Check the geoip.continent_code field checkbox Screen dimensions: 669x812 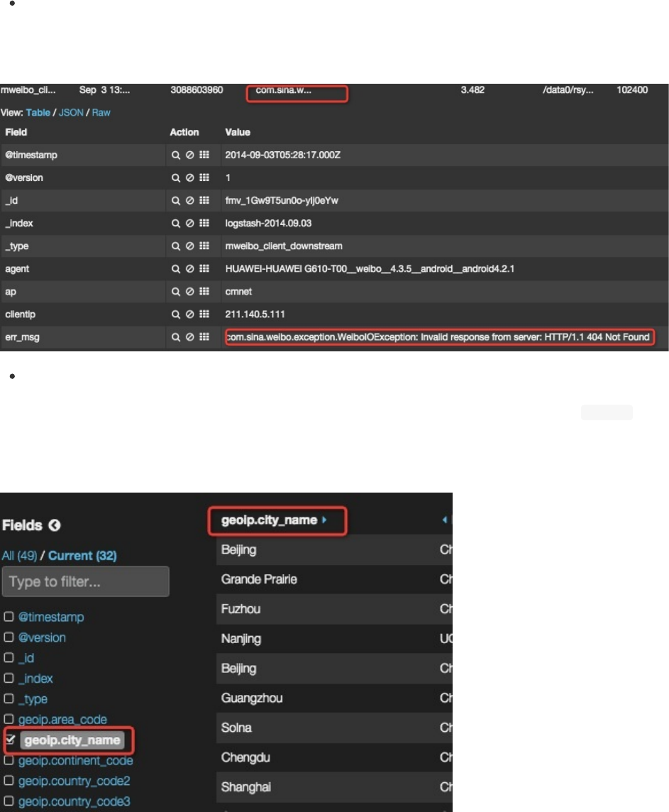tap(9, 760)
